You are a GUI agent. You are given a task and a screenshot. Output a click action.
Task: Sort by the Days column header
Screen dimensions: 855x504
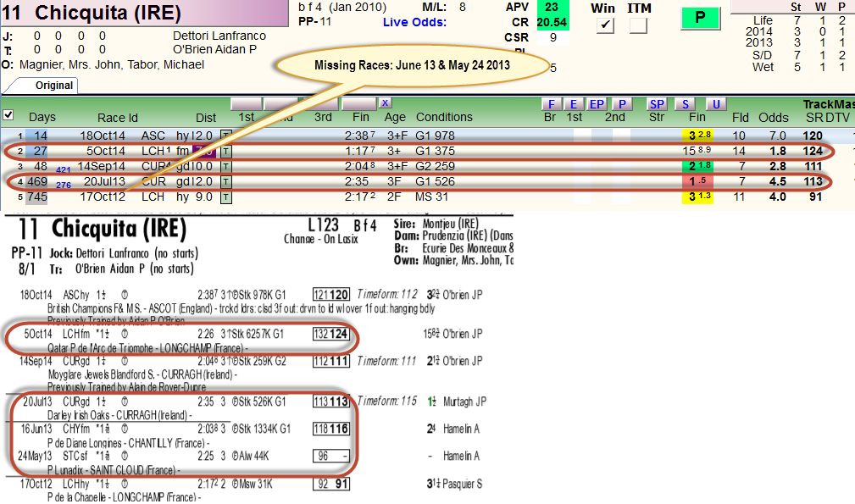(42, 117)
